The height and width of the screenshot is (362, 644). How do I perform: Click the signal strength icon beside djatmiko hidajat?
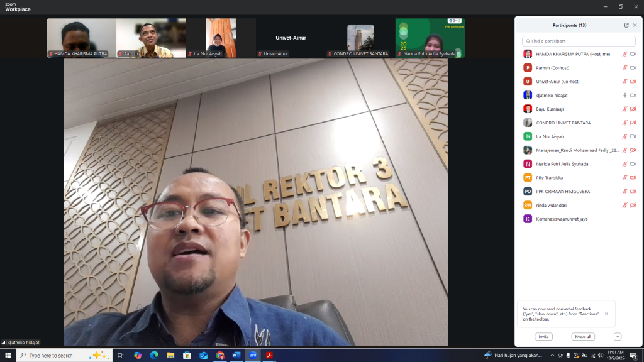(x=4, y=343)
